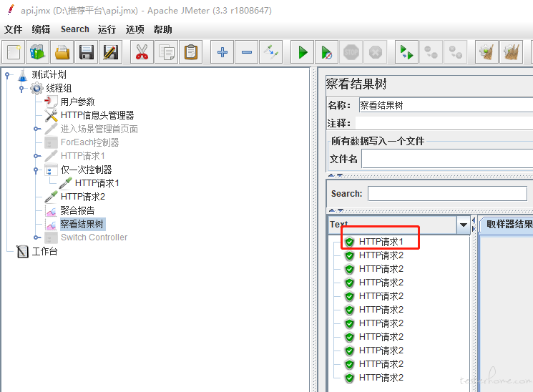533x392 pixels.
Task: Click the Remote start all icon
Action: pyautogui.click(x=406, y=52)
